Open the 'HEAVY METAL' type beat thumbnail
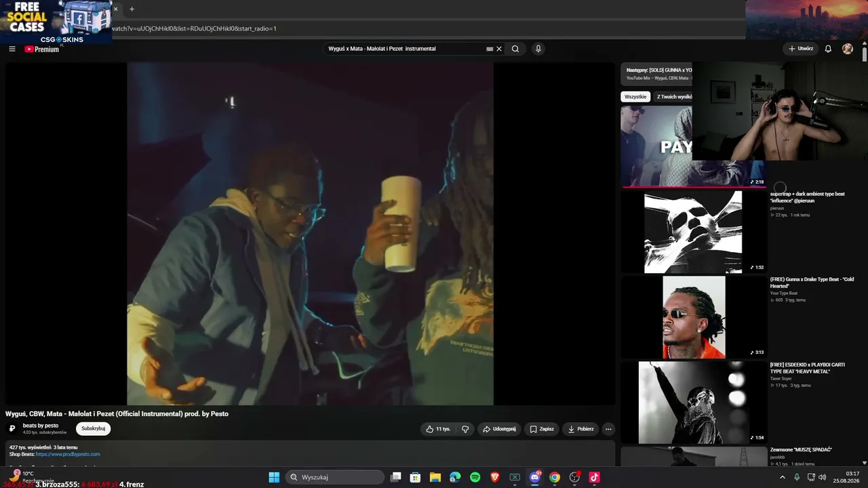This screenshot has height=488, width=868. [x=693, y=403]
